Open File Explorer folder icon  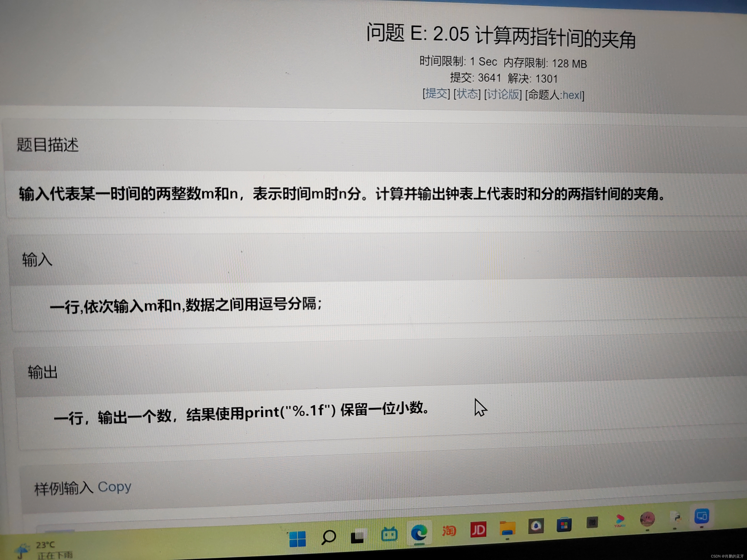(x=508, y=528)
